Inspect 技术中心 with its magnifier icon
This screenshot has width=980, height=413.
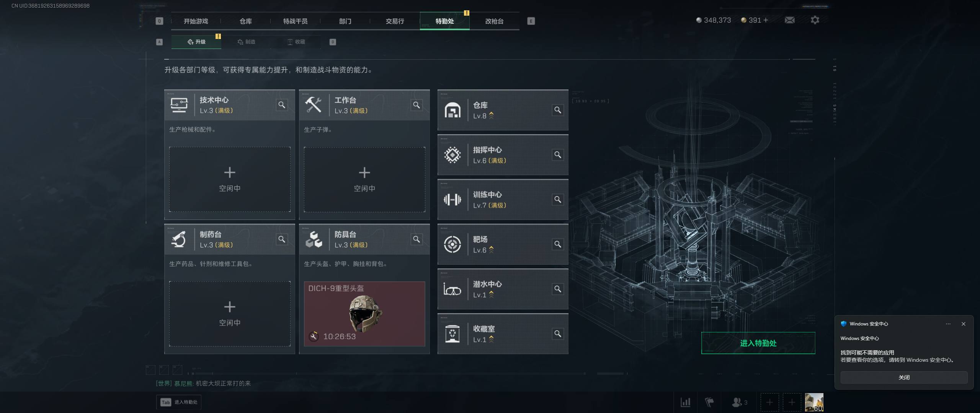tap(282, 105)
